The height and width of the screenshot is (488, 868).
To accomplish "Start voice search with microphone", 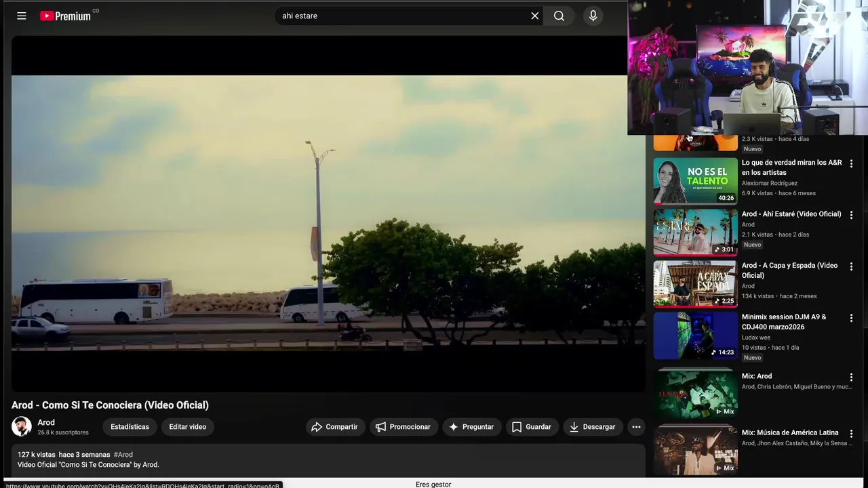I will click(x=593, y=16).
